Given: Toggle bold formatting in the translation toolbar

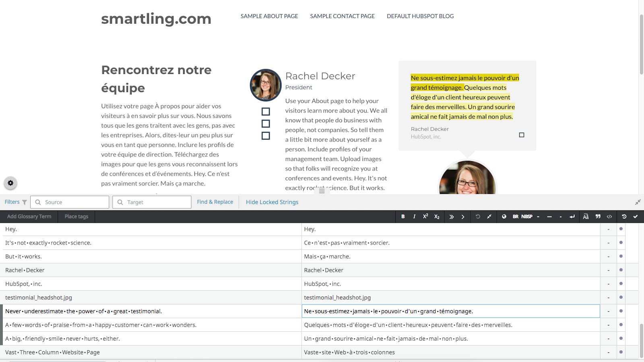Looking at the screenshot, I should pyautogui.click(x=403, y=216).
